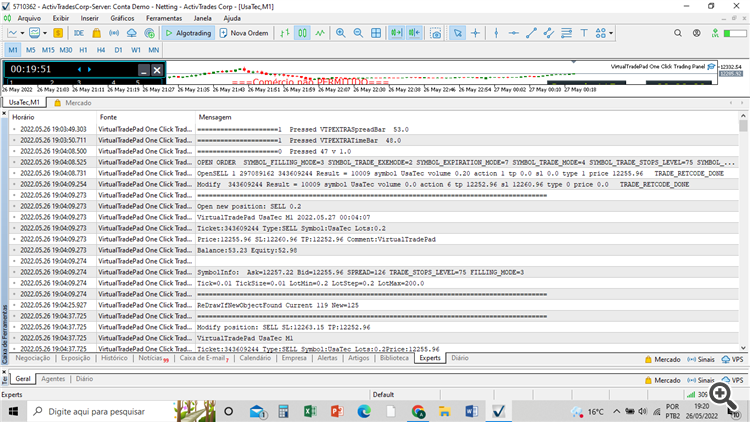750x422 pixels.
Task: Zoom in on the chart
Action: 341,33
